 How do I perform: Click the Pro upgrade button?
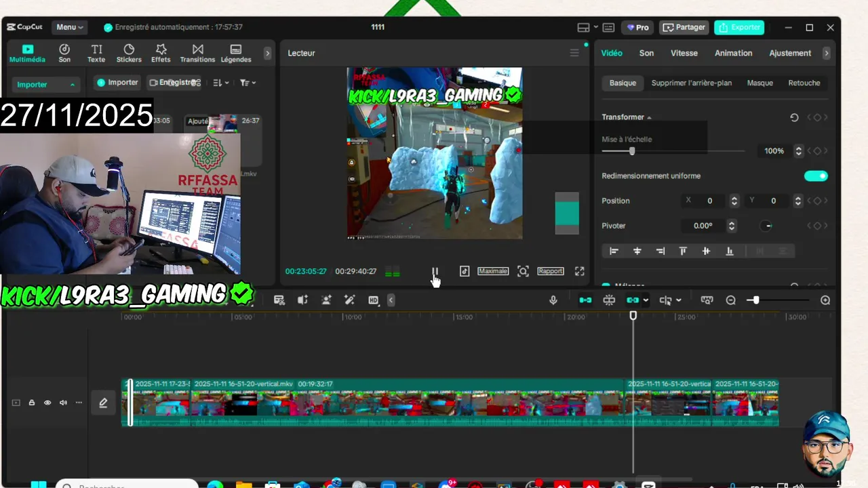coord(637,27)
